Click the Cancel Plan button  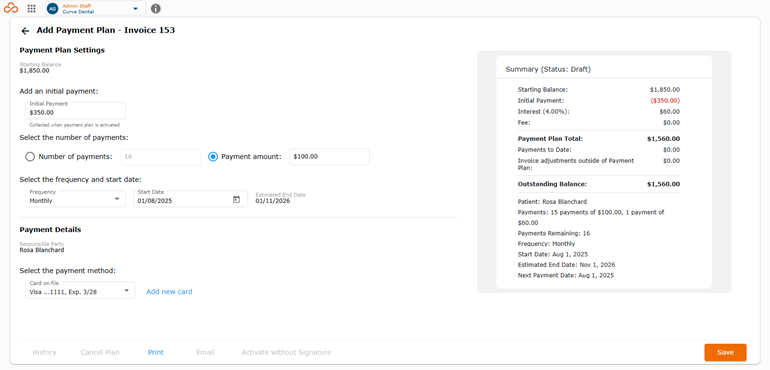(x=100, y=352)
